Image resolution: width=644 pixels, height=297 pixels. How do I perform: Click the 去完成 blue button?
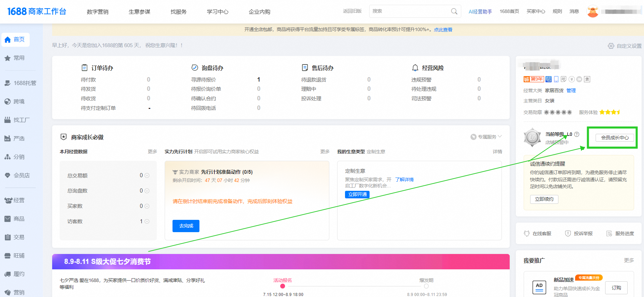pyautogui.click(x=186, y=226)
